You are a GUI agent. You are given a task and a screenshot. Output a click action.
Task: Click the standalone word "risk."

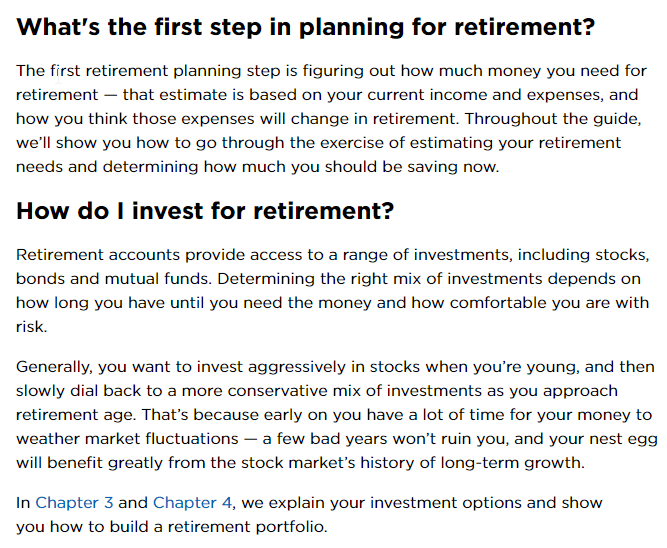pyautogui.click(x=32, y=326)
